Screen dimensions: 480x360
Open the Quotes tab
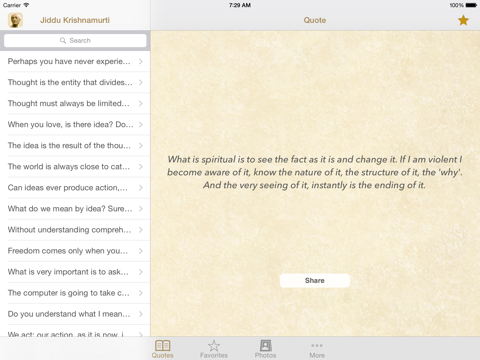[x=163, y=349]
